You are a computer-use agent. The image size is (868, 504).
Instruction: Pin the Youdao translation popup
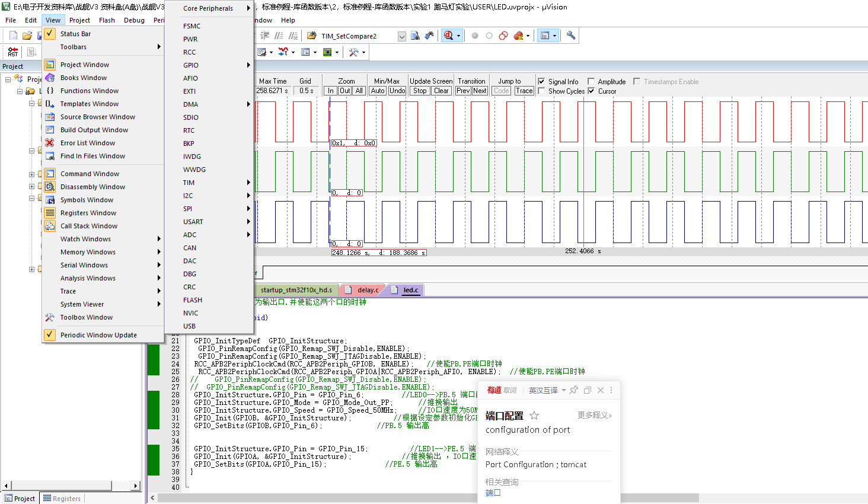pyautogui.click(x=573, y=390)
